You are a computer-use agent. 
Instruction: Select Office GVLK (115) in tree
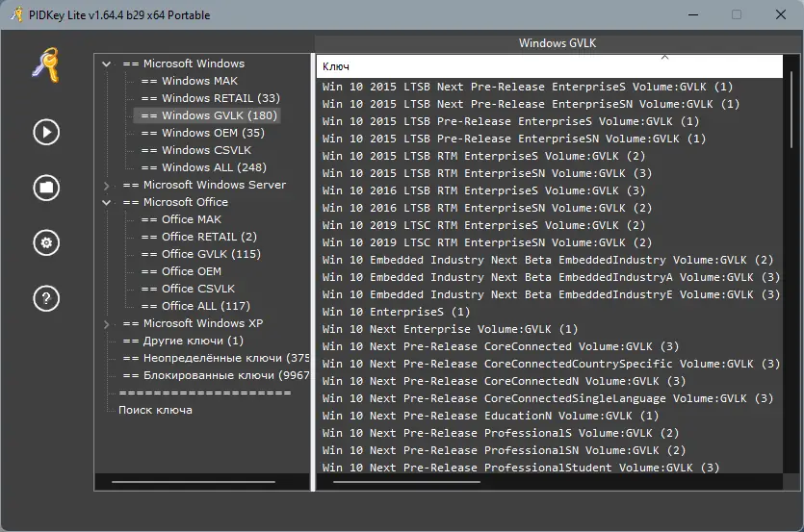(211, 254)
